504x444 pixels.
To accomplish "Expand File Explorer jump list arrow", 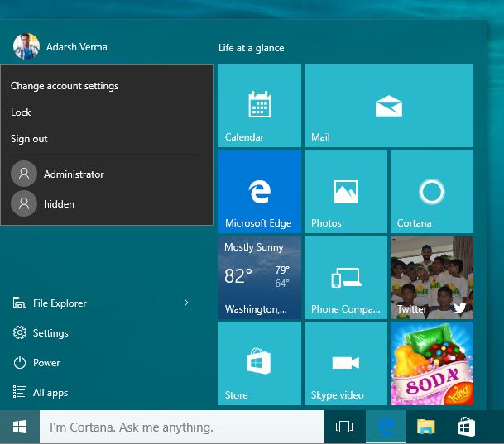I will pyautogui.click(x=186, y=303).
